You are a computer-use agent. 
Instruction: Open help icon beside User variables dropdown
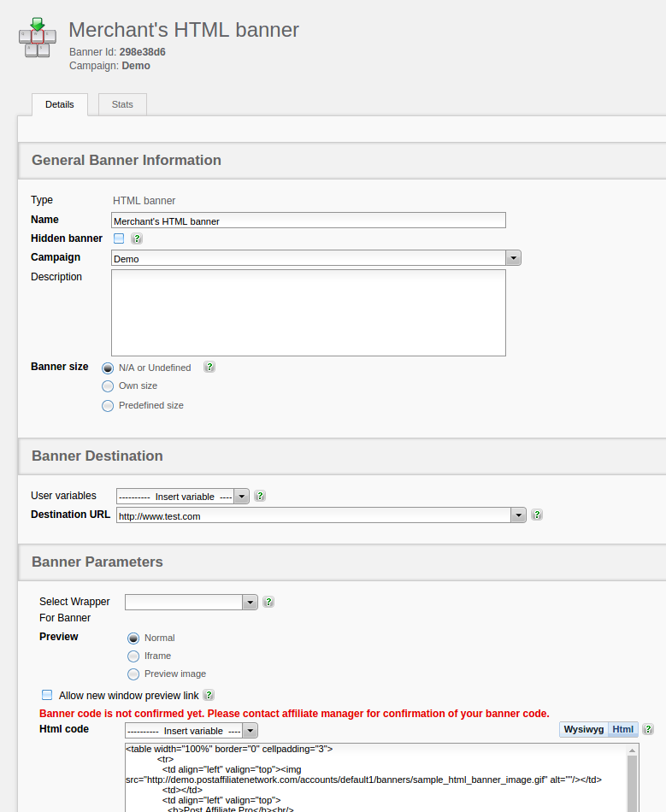point(260,496)
